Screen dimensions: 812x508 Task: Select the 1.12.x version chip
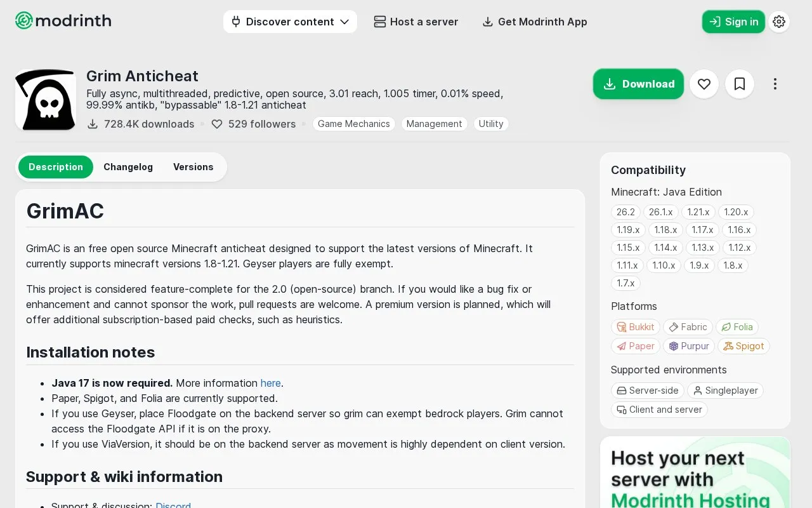[739, 248]
